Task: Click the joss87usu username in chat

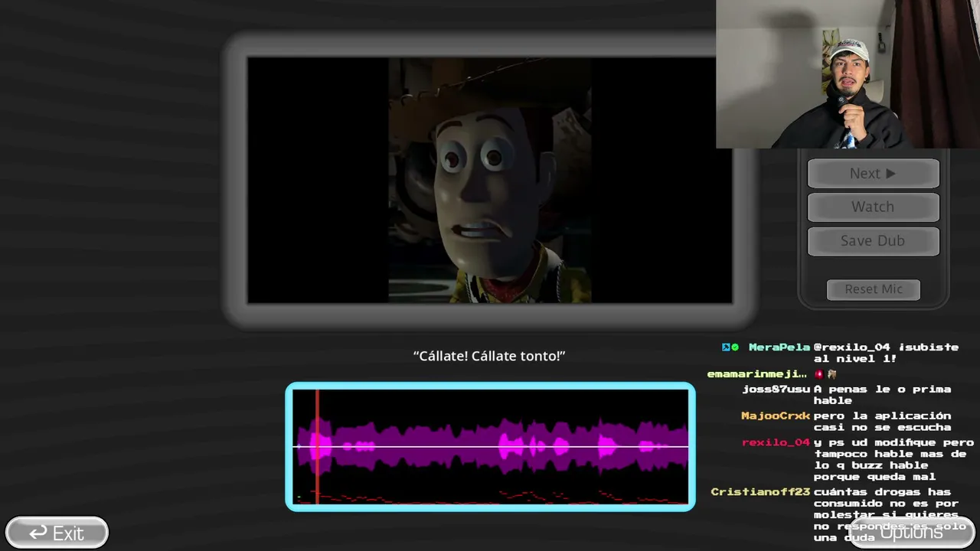Action: [776, 390]
